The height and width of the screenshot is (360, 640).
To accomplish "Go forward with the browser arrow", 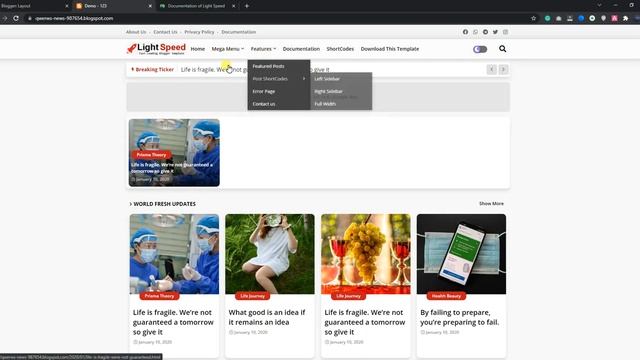I will 5,18.
